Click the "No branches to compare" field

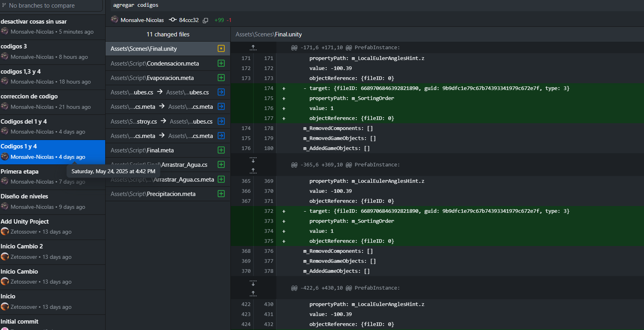click(x=51, y=6)
